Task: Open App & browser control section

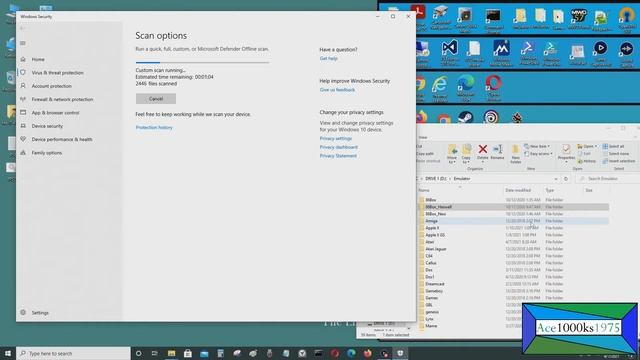Action: tap(56, 113)
